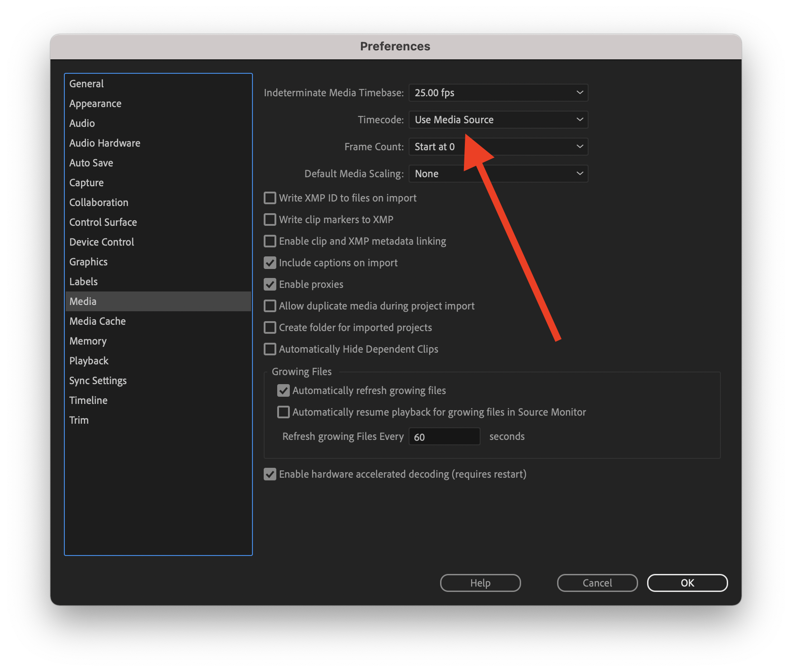This screenshot has height=672, width=792.
Task: Check Write clip markers to XMP
Action: pos(270,219)
